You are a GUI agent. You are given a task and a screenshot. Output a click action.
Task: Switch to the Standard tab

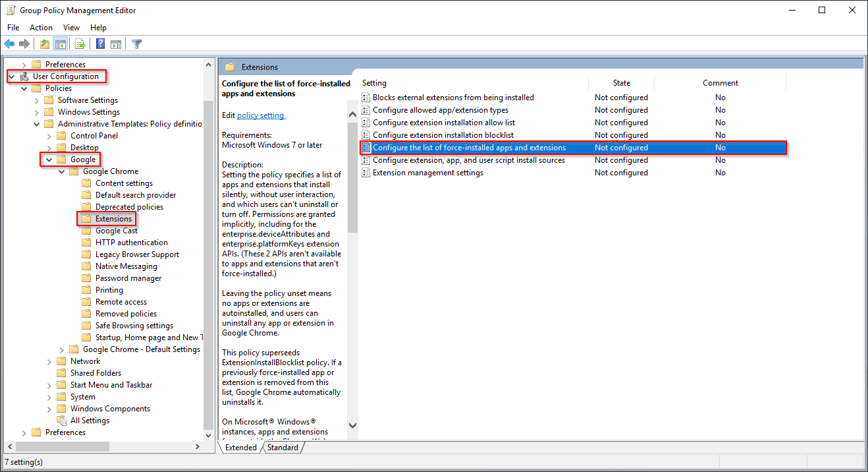tap(283, 447)
